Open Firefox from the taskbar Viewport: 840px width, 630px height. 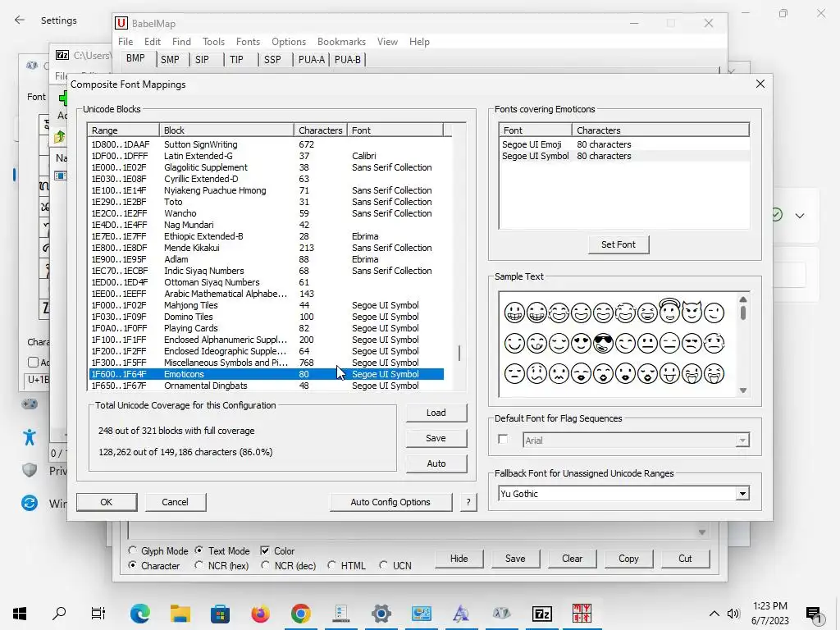(x=260, y=614)
